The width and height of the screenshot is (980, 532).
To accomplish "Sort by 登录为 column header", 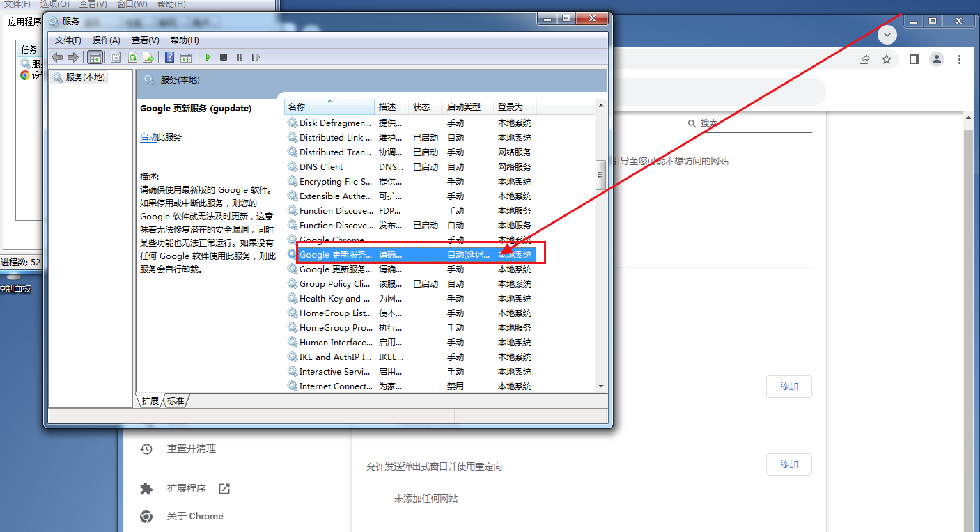I will 515,107.
